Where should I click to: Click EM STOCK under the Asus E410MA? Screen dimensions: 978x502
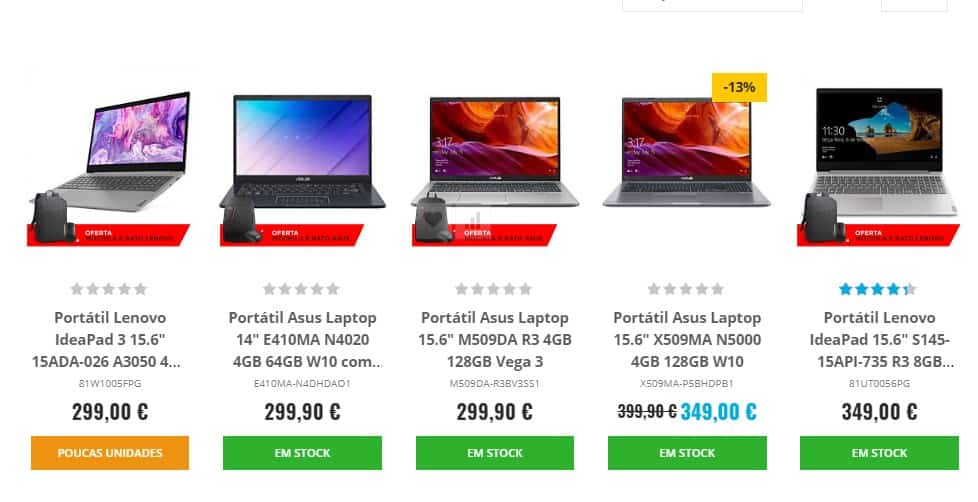click(x=303, y=453)
